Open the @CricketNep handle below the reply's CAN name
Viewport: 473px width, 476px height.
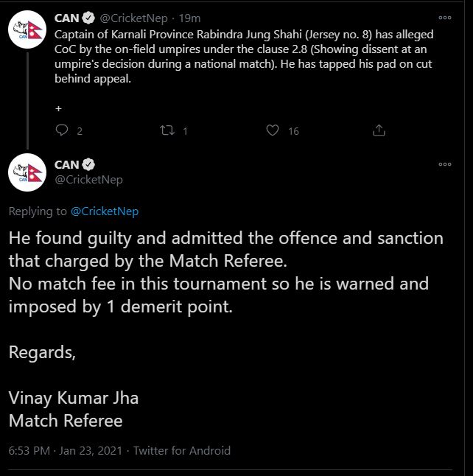[x=88, y=179]
